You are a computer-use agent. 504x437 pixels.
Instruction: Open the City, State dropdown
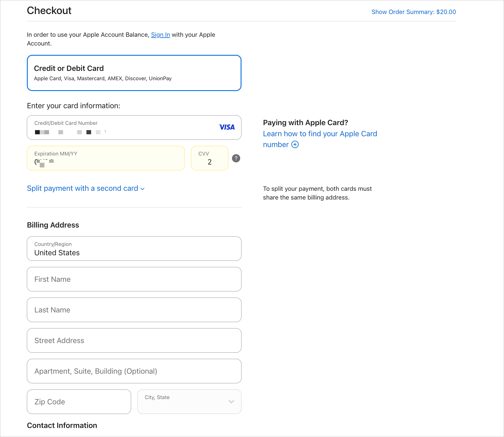189,402
